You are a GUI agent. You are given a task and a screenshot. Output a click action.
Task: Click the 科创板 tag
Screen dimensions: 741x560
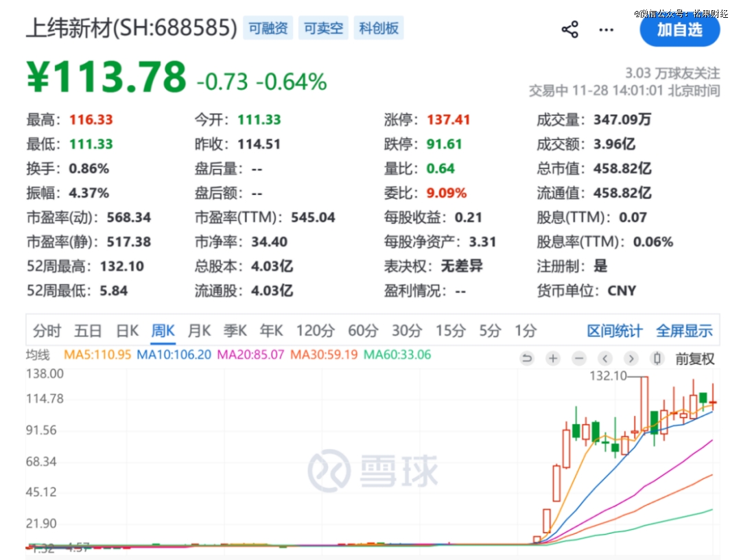[x=379, y=29]
